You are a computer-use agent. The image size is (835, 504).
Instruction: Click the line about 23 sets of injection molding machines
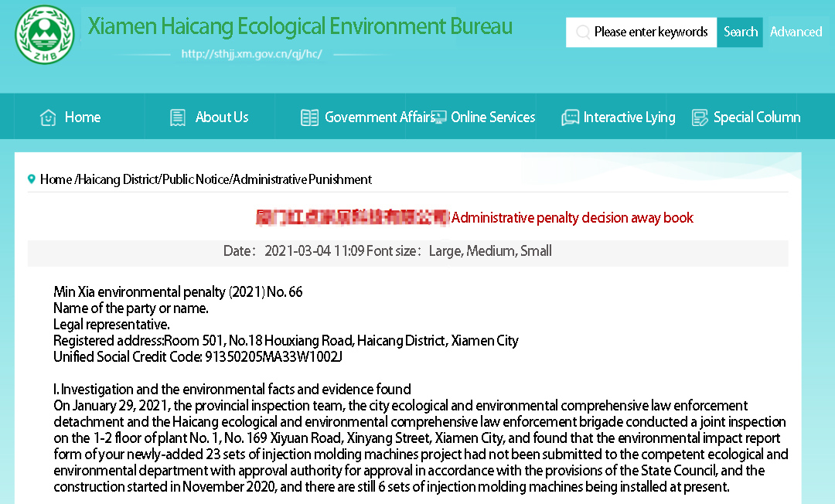[421, 454]
